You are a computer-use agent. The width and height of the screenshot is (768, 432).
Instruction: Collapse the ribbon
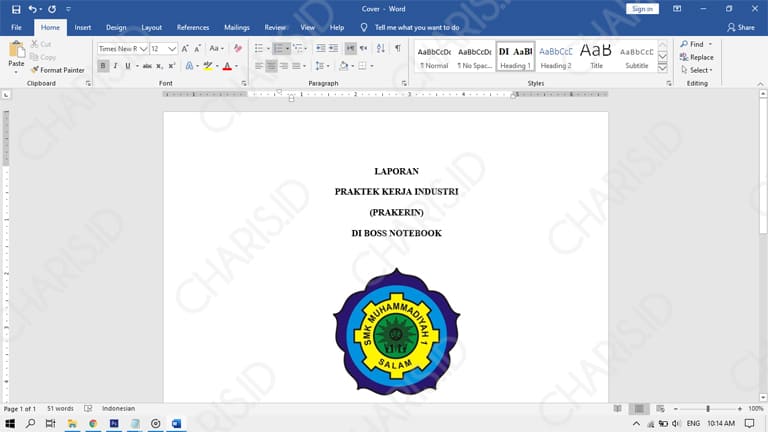(x=760, y=84)
